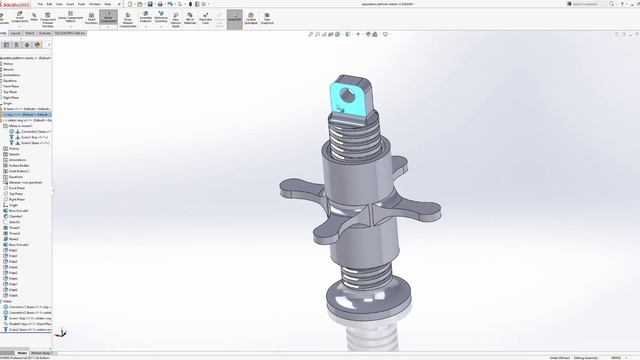
Task: Select the Mate tool
Action: point(34,17)
